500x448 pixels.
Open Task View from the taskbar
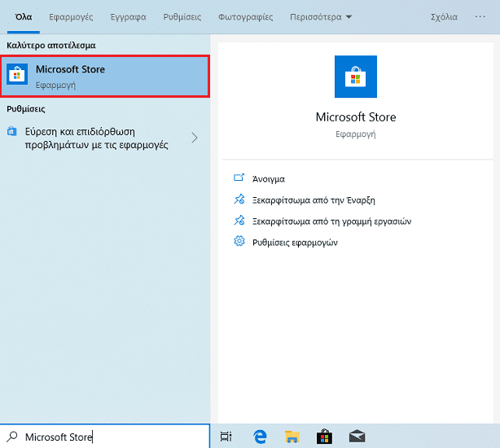(x=226, y=437)
